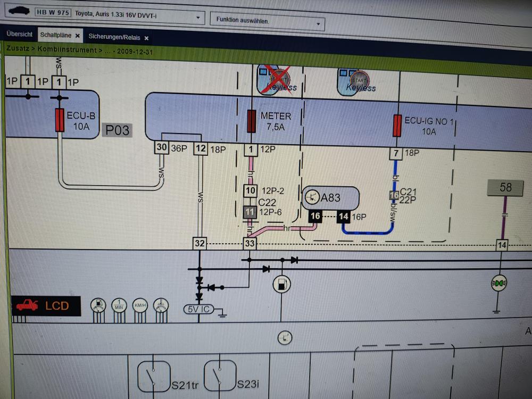Click the Zusatz breadcrumb link
Viewport: 532px width, 399px height.
point(18,48)
